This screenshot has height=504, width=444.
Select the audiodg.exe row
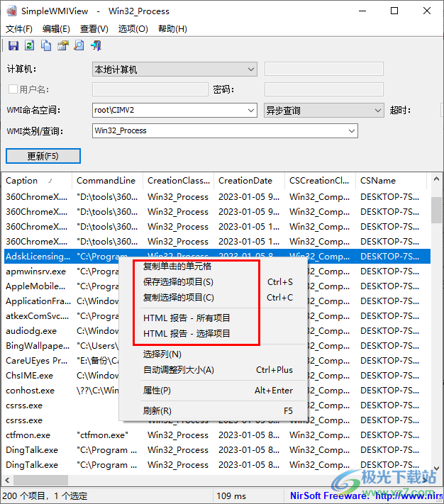(x=31, y=331)
